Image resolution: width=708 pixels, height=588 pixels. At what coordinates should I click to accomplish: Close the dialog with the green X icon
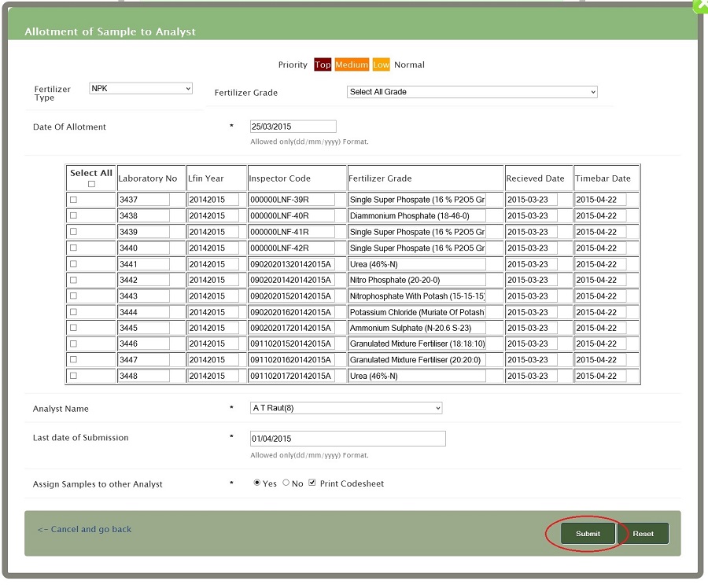pos(701,6)
